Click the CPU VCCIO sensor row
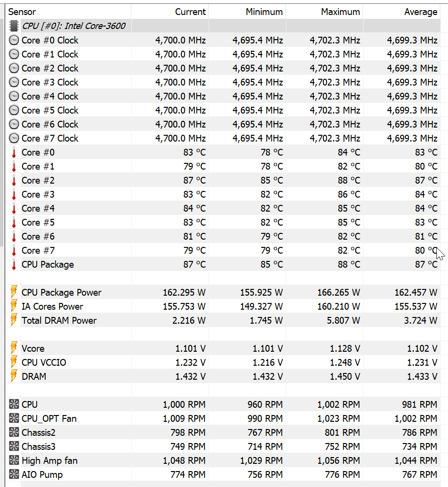The image size is (448, 487). (44, 362)
